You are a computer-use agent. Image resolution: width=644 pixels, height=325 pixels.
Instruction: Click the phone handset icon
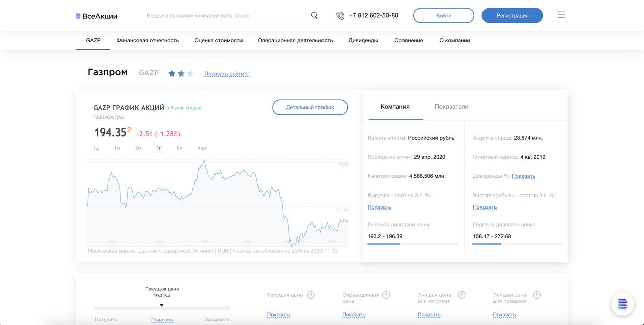[340, 16]
